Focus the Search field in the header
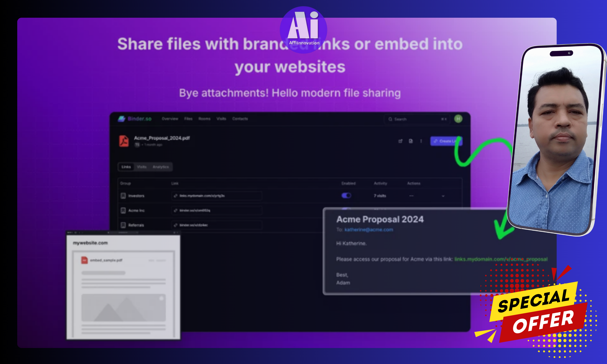The image size is (607, 364). tap(417, 119)
